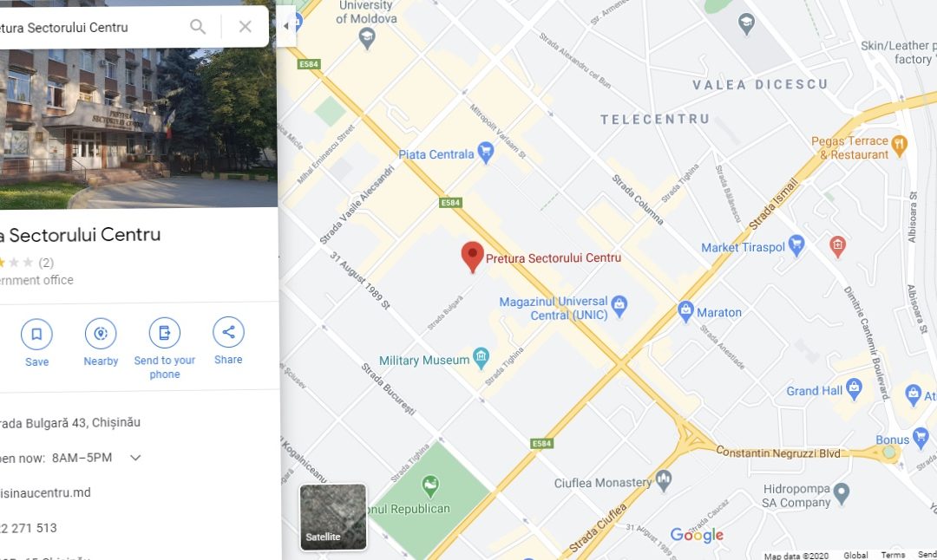Open the building photo of Pretura

139,127
